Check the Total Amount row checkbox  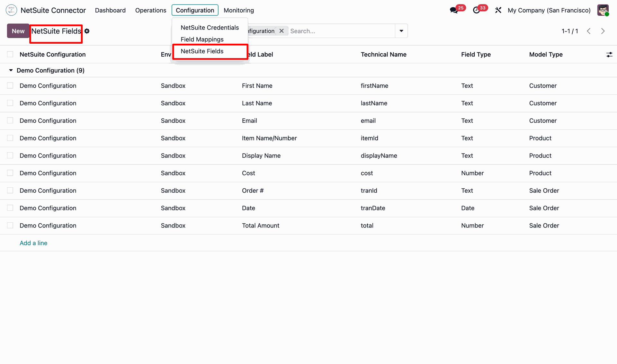tap(10, 226)
